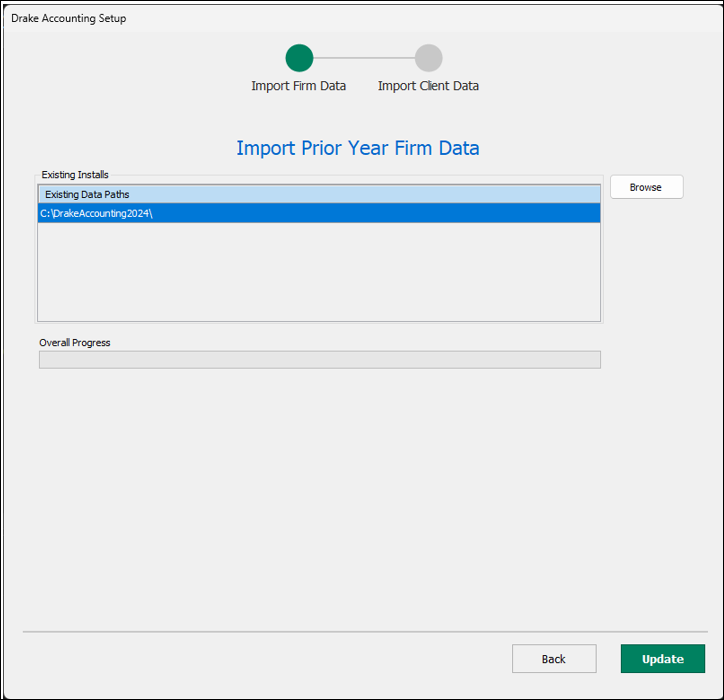Select the green Import Firm Data step circle
The image size is (724, 700).
pos(299,58)
